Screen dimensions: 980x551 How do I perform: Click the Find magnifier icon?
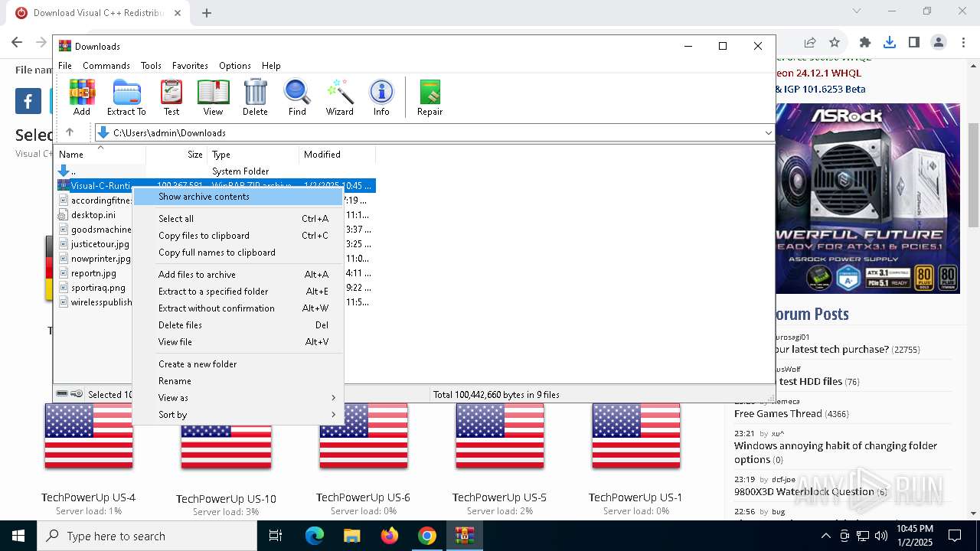click(x=297, y=97)
